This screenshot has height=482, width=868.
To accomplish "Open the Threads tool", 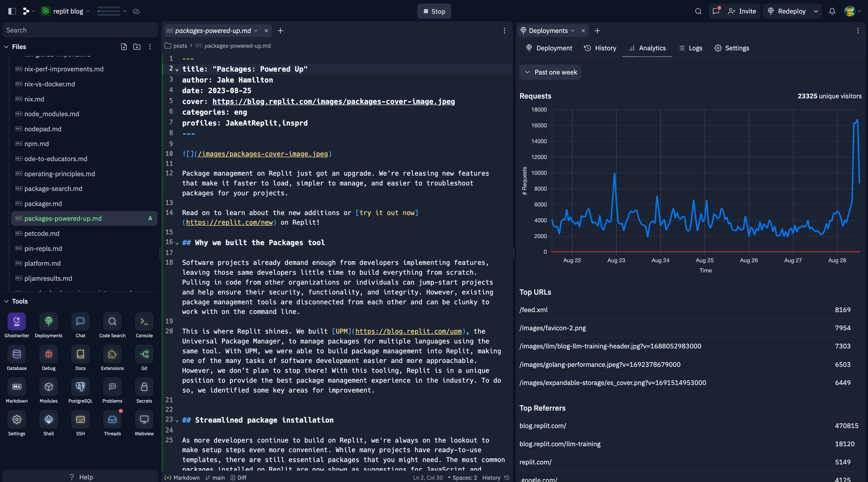I will coord(112,420).
